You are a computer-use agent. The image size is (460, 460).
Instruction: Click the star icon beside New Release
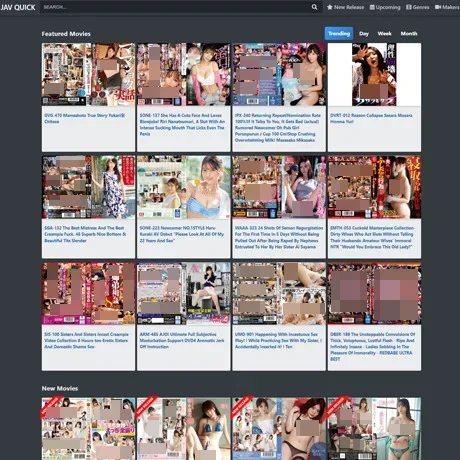coord(330,7)
